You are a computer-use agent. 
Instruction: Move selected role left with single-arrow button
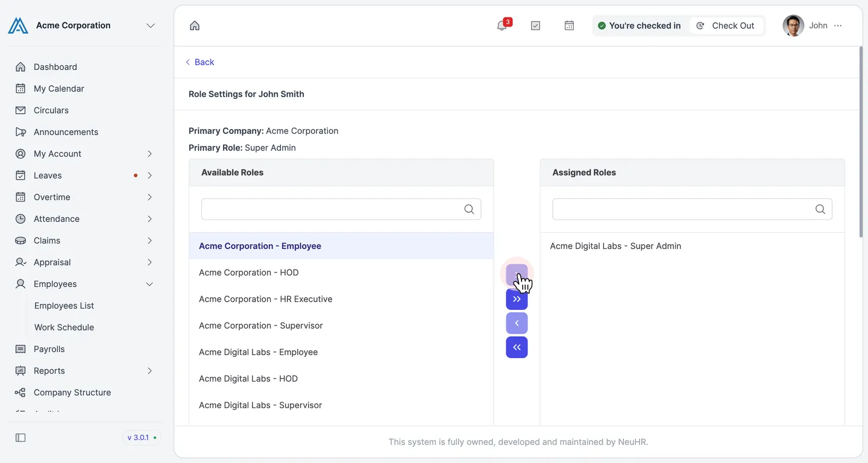(x=517, y=323)
